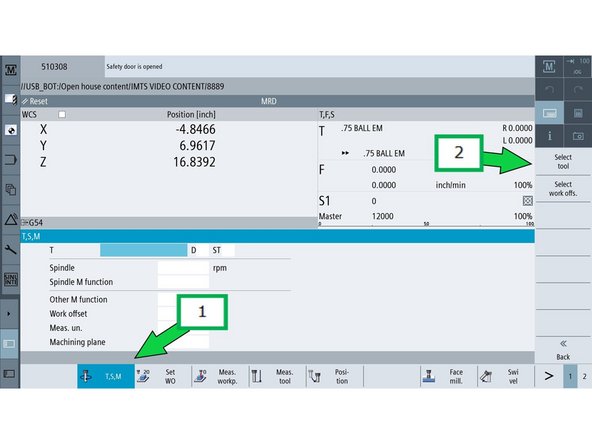Click the L 0.0000 tool length value
Viewport: 592px width, 444px height.
(517, 140)
